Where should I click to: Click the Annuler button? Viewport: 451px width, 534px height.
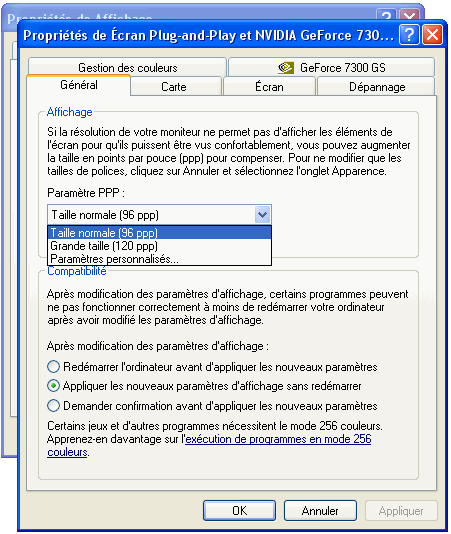pos(320,511)
